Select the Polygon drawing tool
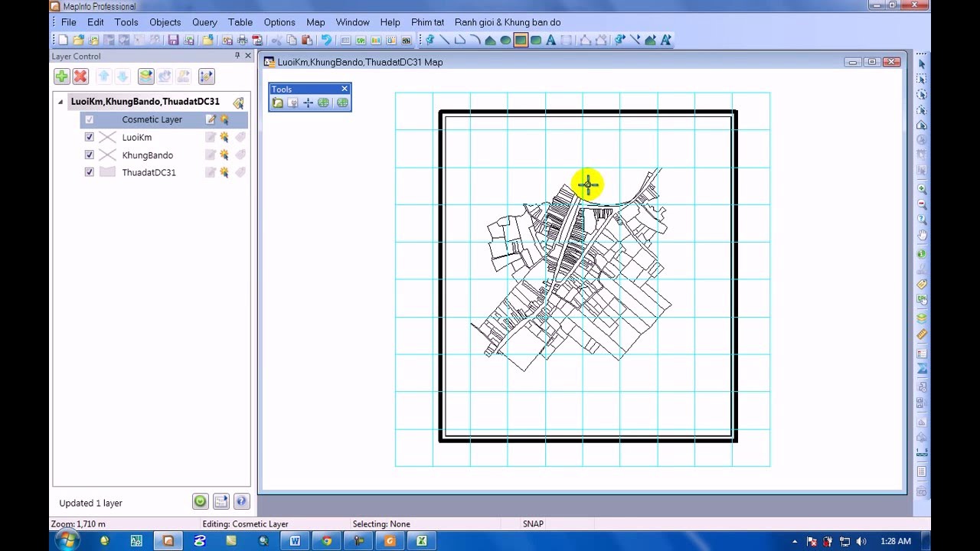Viewport: 980px width, 551px height. coord(490,40)
